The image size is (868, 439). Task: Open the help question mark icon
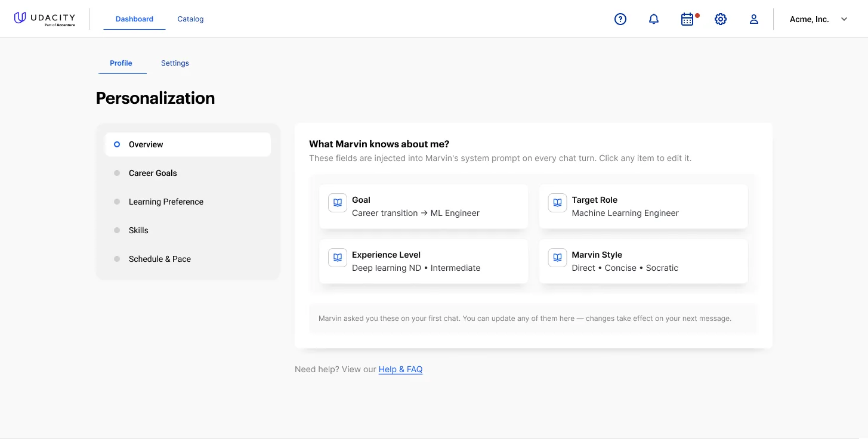(x=620, y=19)
